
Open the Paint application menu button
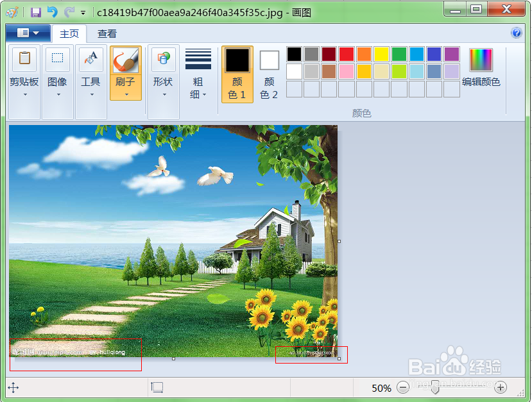[x=28, y=33]
